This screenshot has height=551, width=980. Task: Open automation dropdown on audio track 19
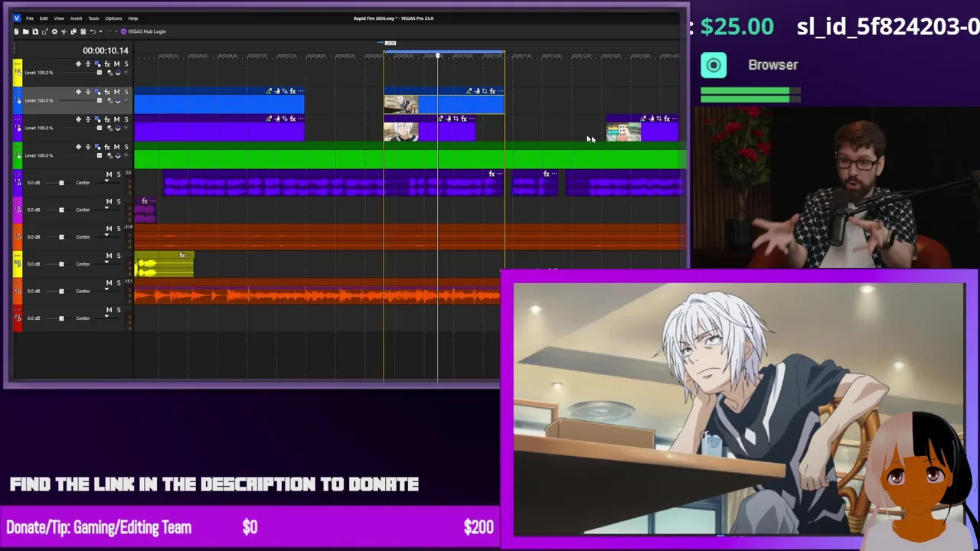106,235
